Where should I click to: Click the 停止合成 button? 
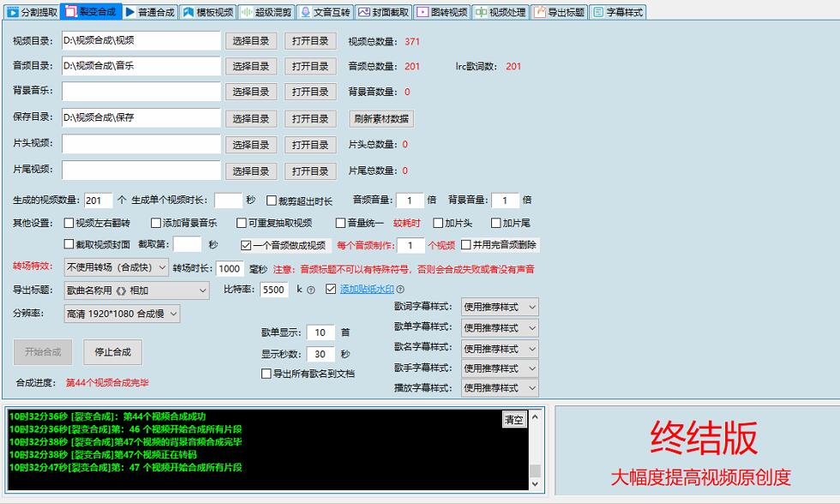112,352
